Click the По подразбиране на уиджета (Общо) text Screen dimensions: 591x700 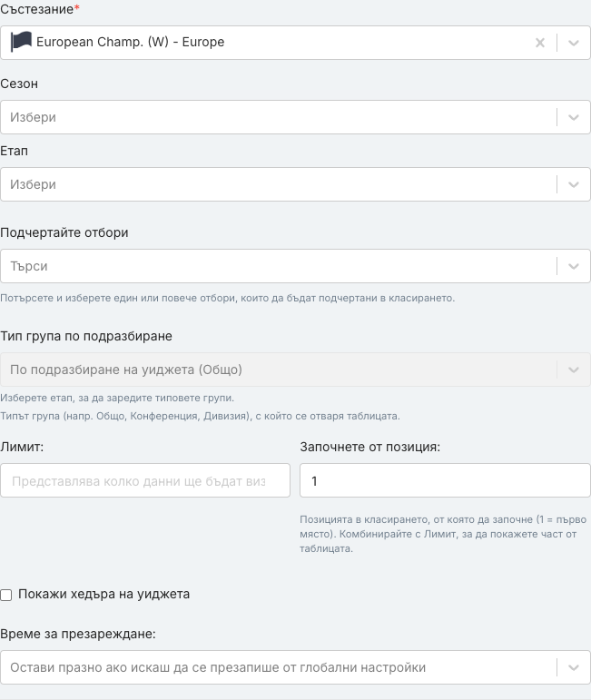click(x=126, y=370)
